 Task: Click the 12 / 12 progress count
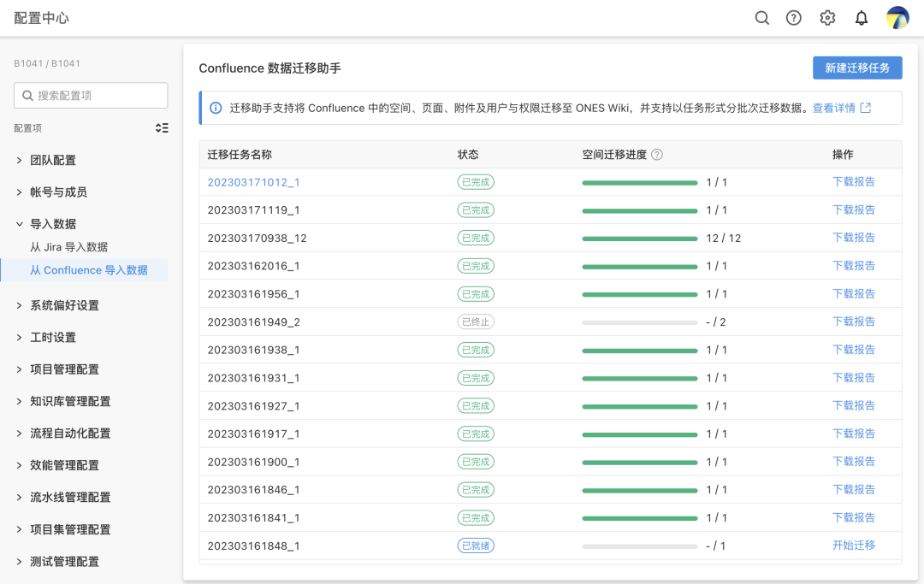click(x=724, y=239)
